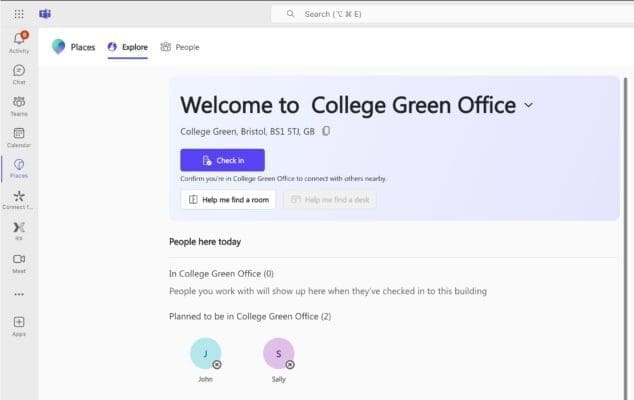Click John's status badge icon
The width and height of the screenshot is (634, 400).
[217, 365]
